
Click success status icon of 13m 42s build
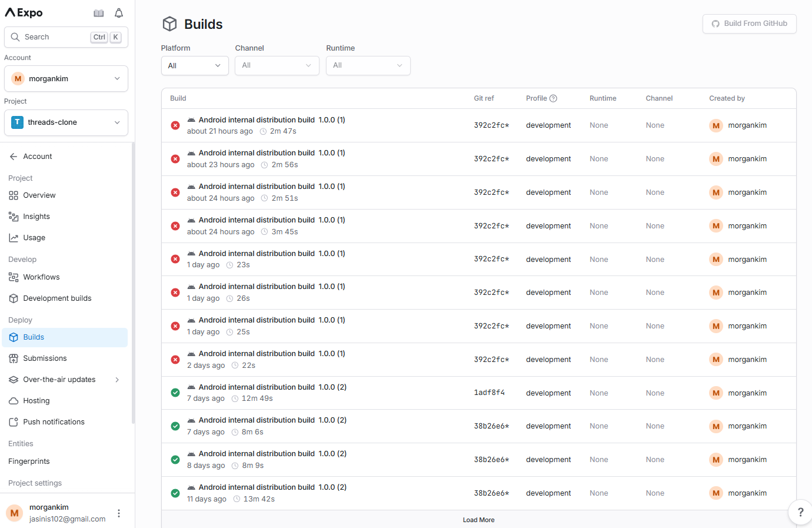pyautogui.click(x=175, y=493)
